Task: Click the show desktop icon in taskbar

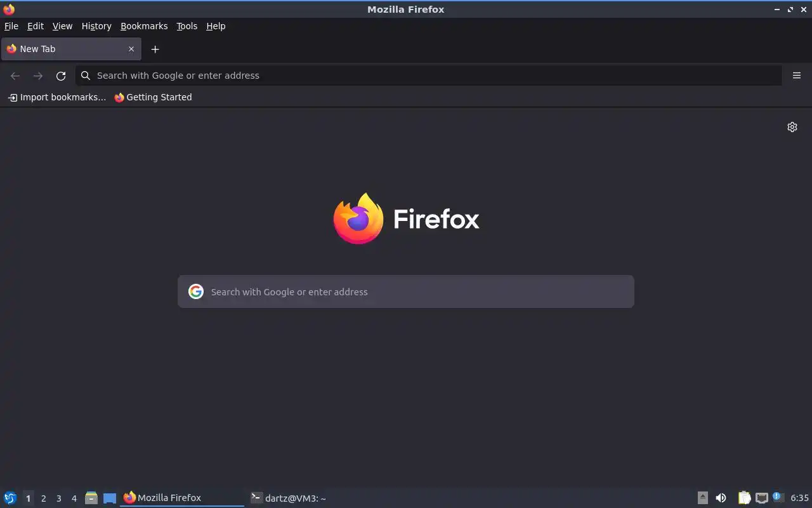Action: tap(110, 498)
